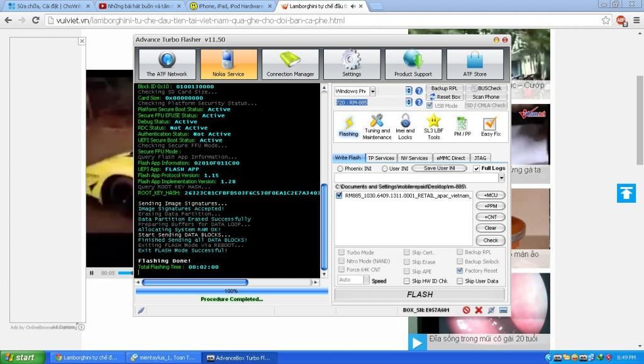Screen dimensions: 644x364
Task: Click the red X icon in status bar
Action: point(479,310)
